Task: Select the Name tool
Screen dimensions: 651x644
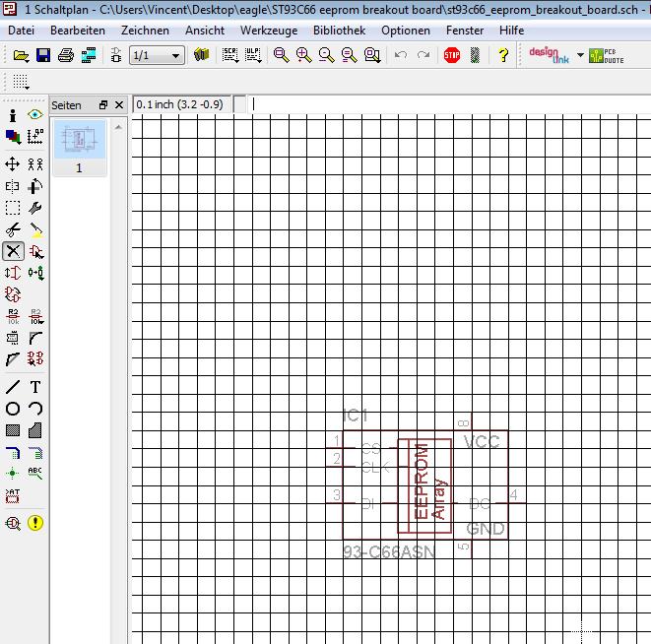Action: point(13,316)
